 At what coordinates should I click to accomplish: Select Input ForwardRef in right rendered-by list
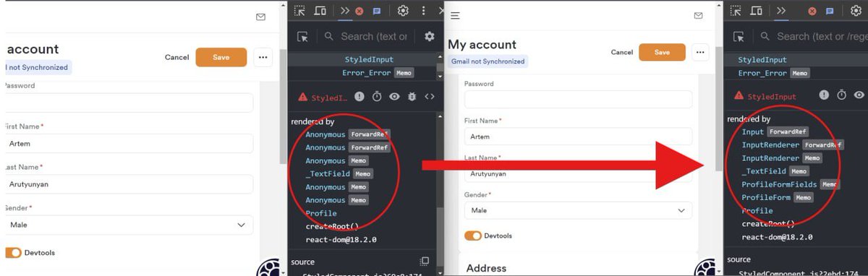click(775, 131)
